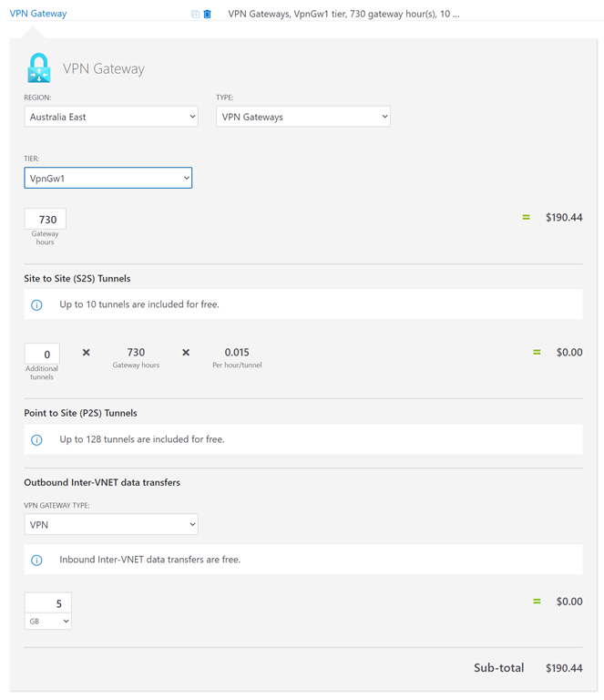This screenshot has width=604, height=700.
Task: Click the Sub-total amount $190.44
Action: point(563,668)
